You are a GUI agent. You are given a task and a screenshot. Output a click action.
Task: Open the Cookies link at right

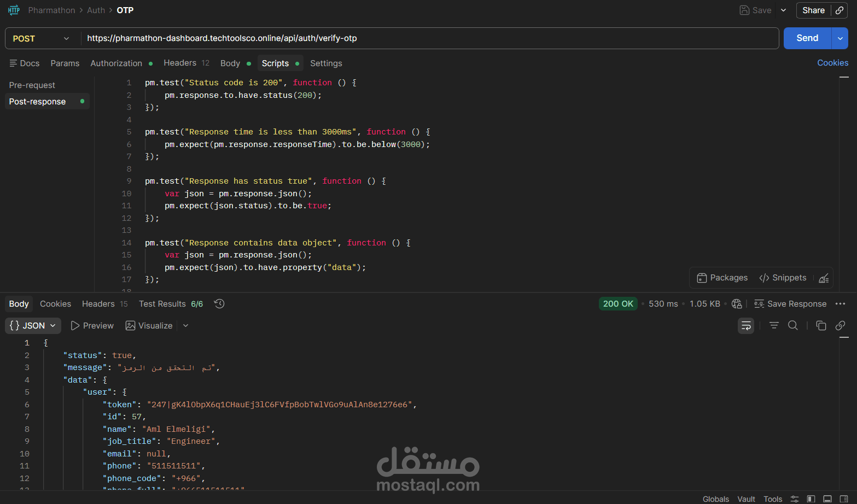[x=832, y=63]
